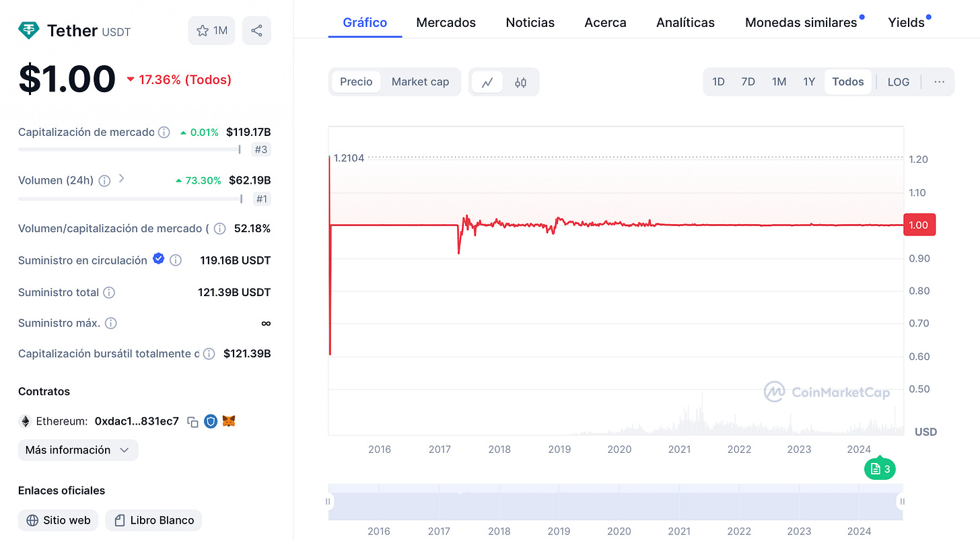Viewport: 980px width, 541px height.
Task: Expand the Volumen (24h) chevron arrow
Action: (121, 178)
